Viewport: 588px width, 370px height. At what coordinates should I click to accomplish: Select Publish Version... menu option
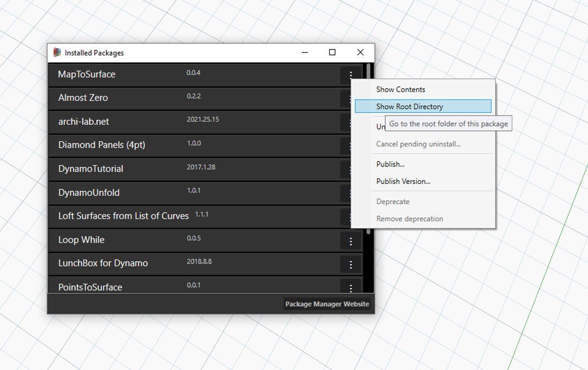coord(403,181)
